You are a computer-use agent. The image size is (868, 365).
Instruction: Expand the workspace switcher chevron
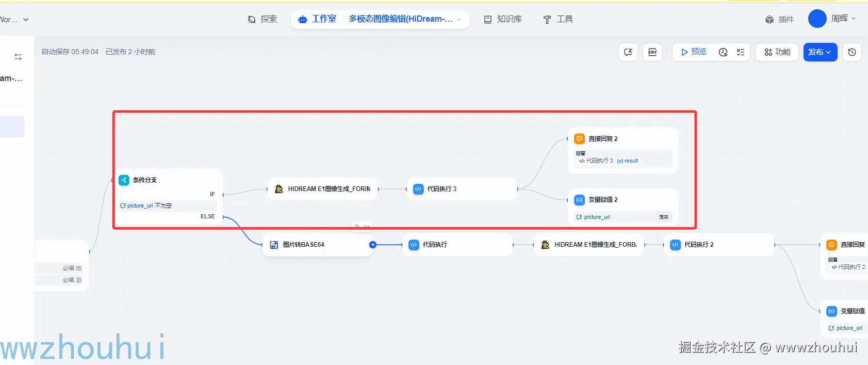click(x=26, y=20)
